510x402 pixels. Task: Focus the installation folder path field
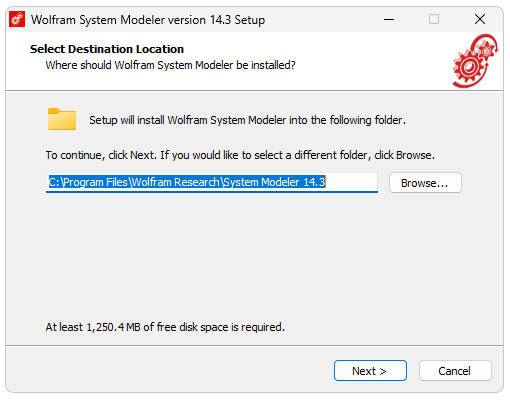coord(212,182)
